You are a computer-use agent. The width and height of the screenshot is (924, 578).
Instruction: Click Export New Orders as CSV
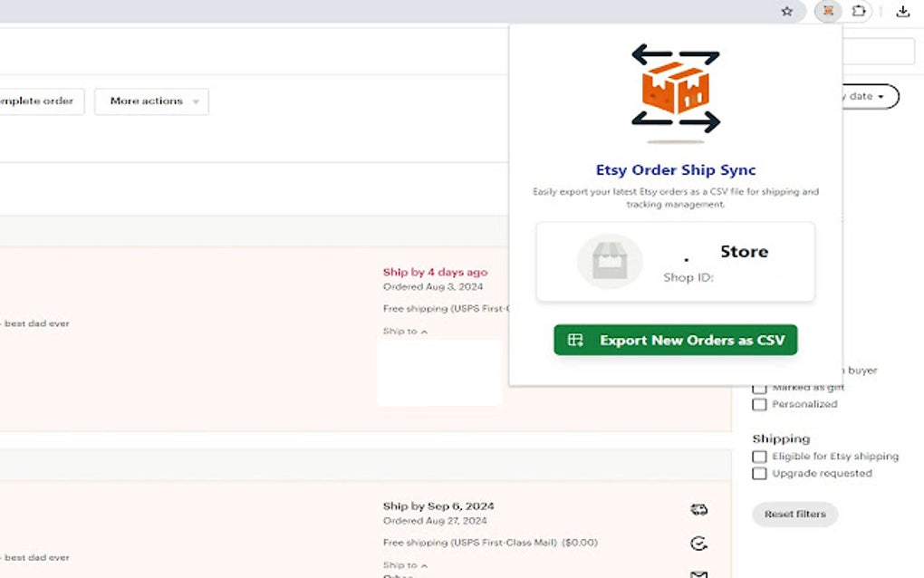coord(675,340)
